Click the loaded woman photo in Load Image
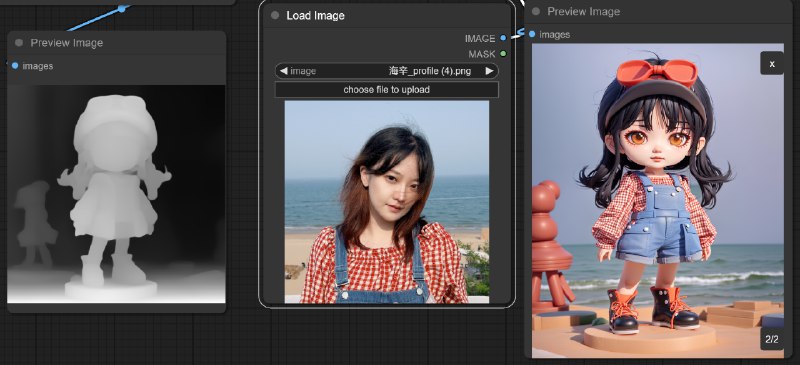The image size is (800, 365). pos(387,202)
